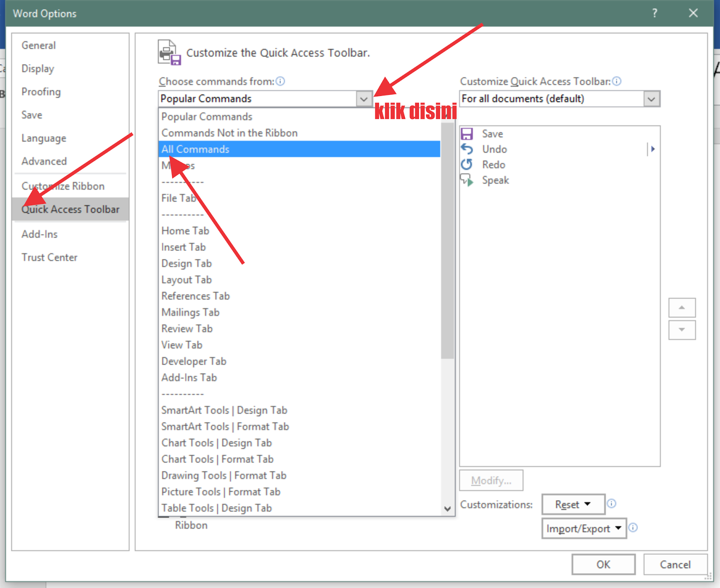Image resolution: width=720 pixels, height=588 pixels.
Task: Select File Tab in the command list
Action: (299, 198)
